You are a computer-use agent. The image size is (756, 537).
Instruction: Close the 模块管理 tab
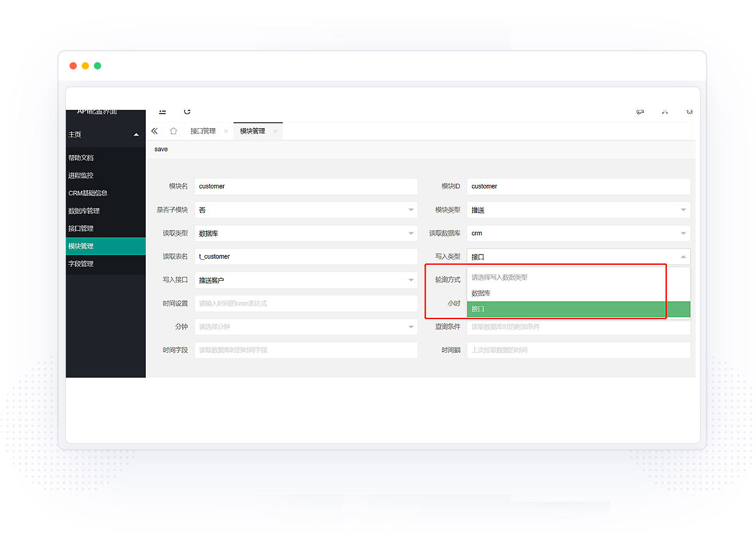276,131
